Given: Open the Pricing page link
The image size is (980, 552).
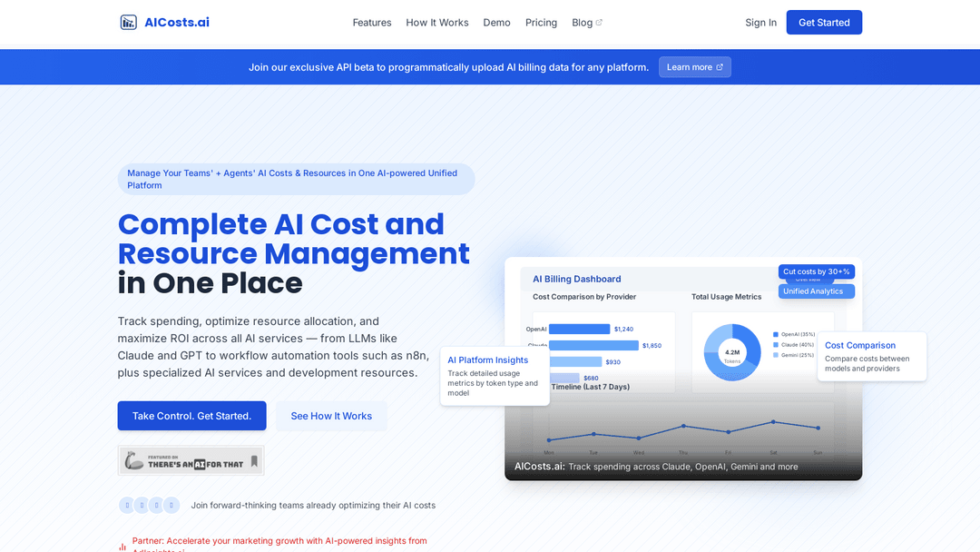Looking at the screenshot, I should (541, 23).
